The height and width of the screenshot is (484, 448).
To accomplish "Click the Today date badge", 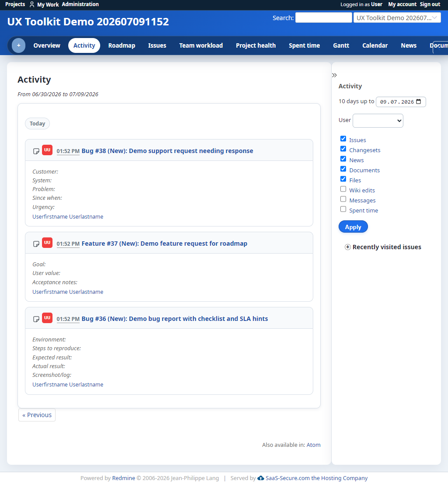I will [x=37, y=123].
